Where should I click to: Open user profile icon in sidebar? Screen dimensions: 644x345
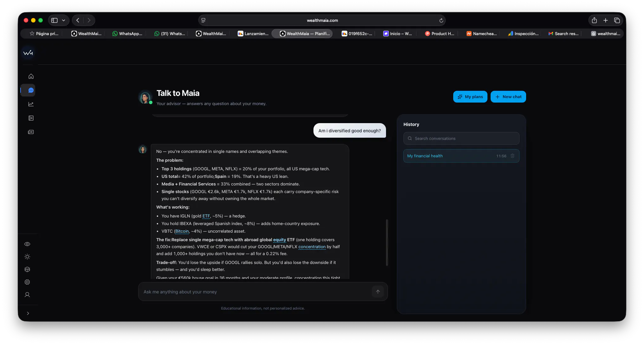[x=27, y=295]
